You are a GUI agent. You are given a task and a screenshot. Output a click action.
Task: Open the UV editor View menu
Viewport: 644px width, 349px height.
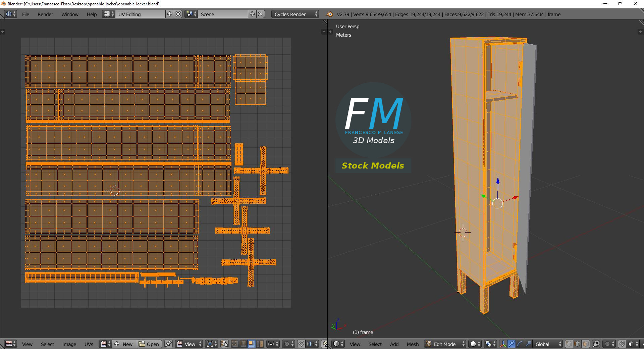point(27,344)
